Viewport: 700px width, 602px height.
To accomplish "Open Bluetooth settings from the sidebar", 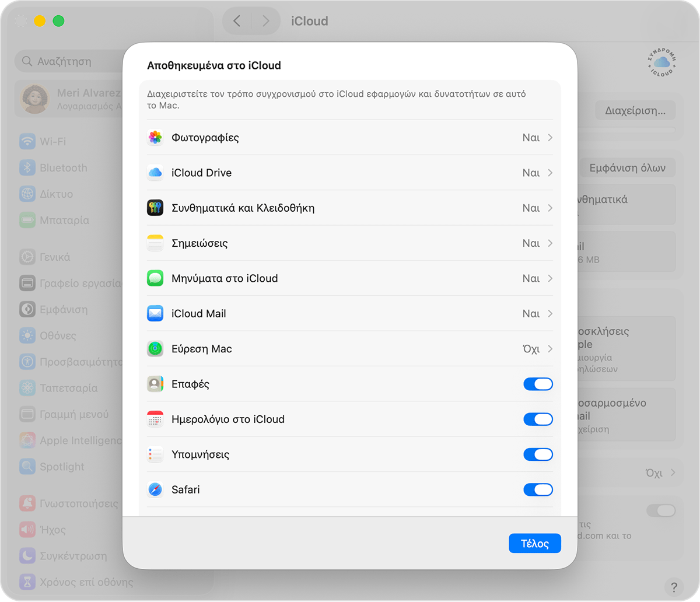I will click(64, 167).
